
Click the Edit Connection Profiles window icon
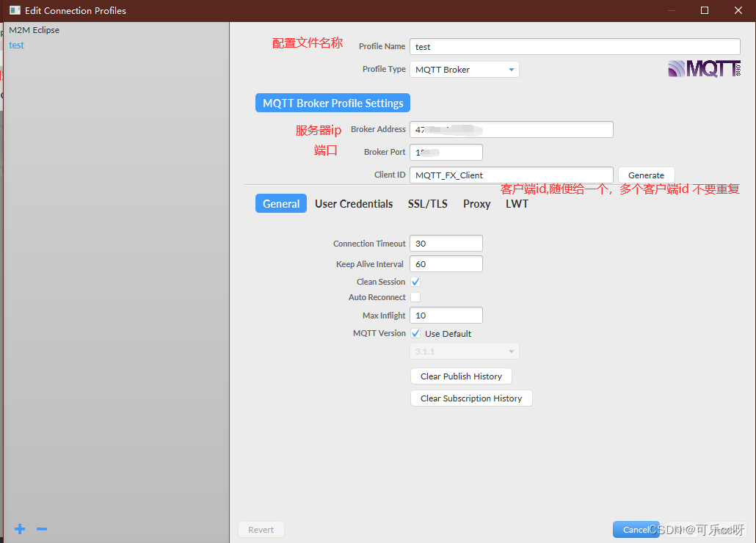click(15, 10)
